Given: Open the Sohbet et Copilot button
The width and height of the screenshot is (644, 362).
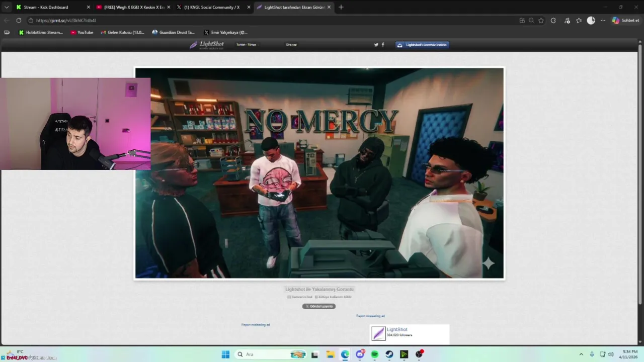Looking at the screenshot, I should tap(625, 20).
